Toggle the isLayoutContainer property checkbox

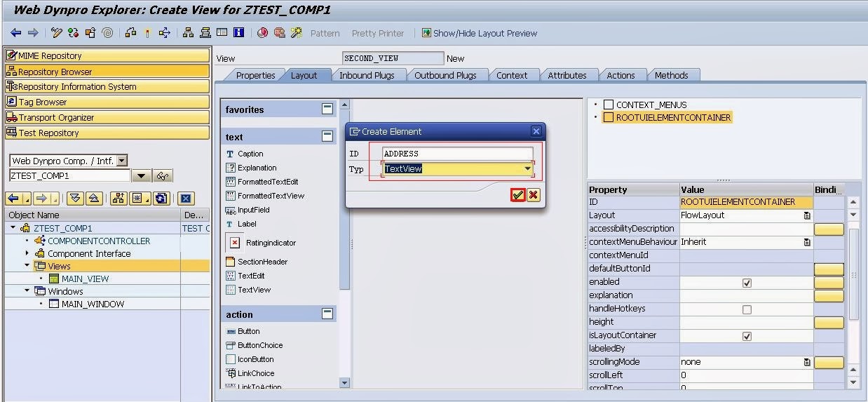[x=747, y=336]
